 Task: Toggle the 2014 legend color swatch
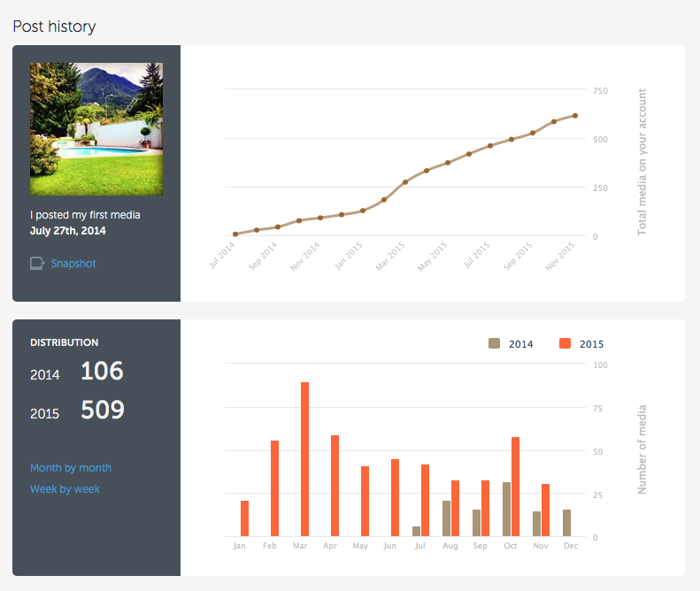tap(495, 344)
